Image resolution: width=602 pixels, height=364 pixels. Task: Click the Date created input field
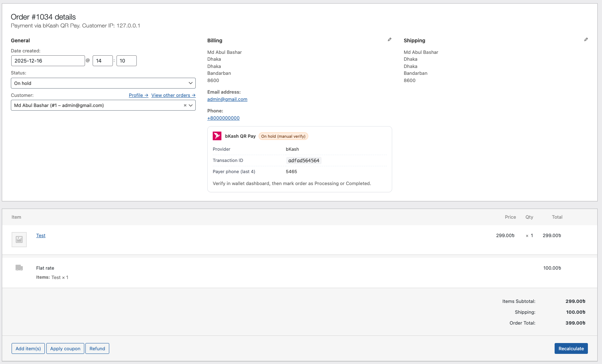[48, 60]
